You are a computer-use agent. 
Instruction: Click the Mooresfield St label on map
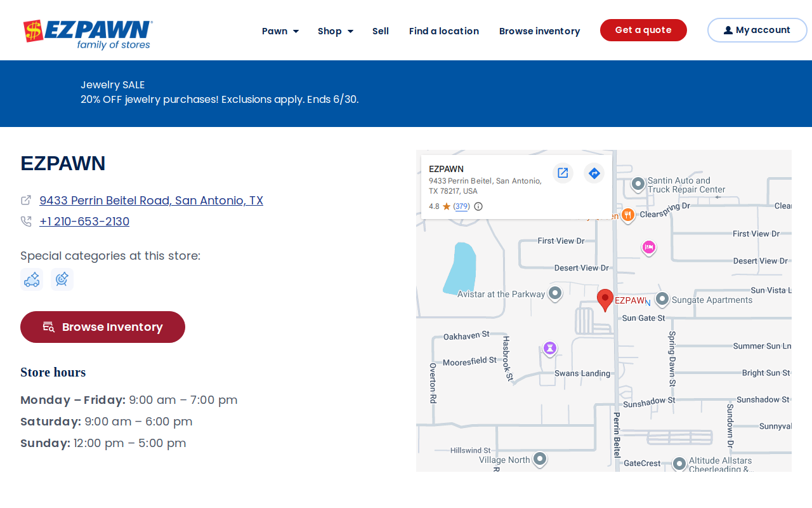click(x=469, y=362)
